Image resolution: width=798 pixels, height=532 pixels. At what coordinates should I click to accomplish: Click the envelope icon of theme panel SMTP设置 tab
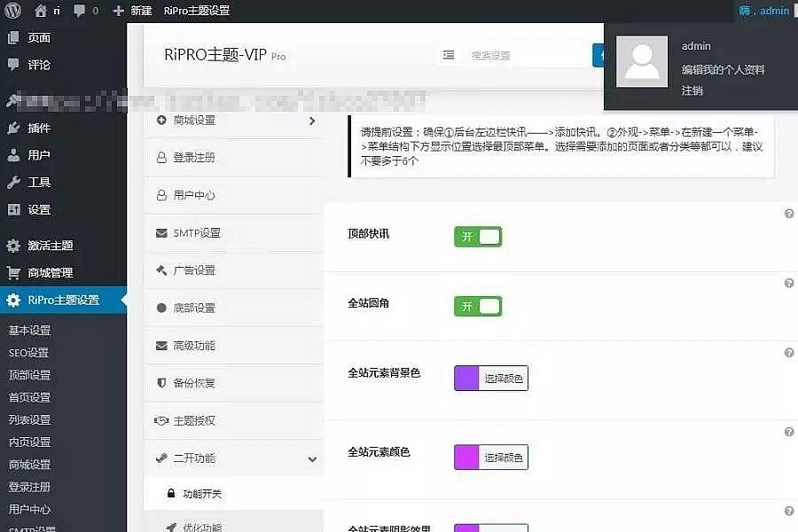click(x=161, y=232)
